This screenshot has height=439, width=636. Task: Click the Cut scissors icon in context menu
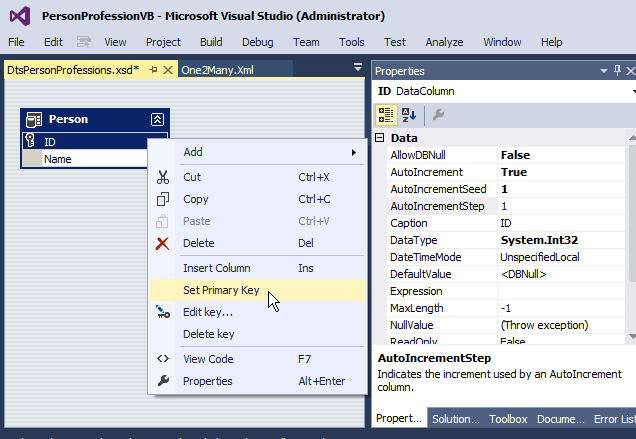click(163, 177)
